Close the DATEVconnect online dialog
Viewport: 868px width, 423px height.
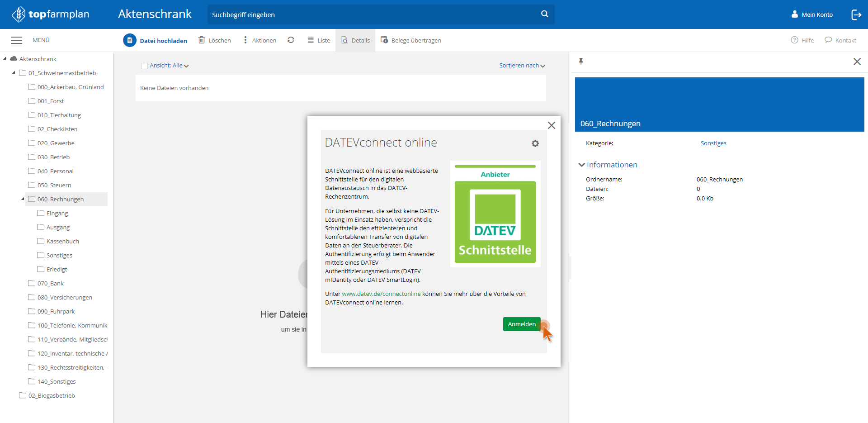pos(552,125)
